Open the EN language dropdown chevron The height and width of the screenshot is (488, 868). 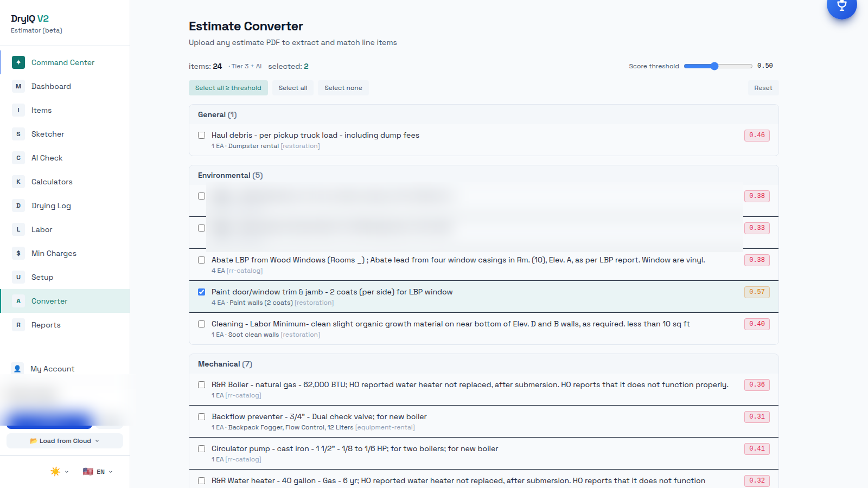(x=111, y=472)
